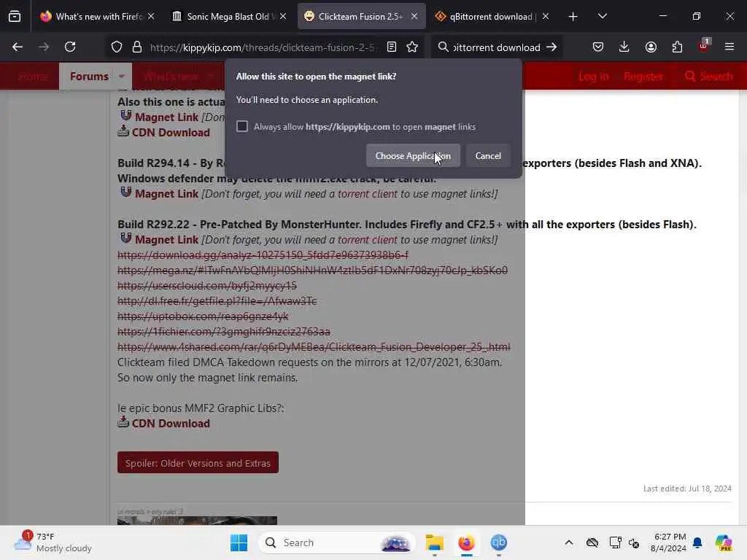Viewport: 747px width, 560px height.
Task: Go back to previous page
Action: click(x=18, y=47)
